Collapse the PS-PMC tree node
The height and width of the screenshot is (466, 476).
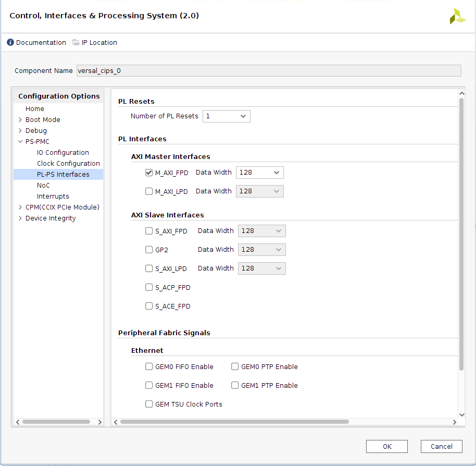pyautogui.click(x=20, y=142)
